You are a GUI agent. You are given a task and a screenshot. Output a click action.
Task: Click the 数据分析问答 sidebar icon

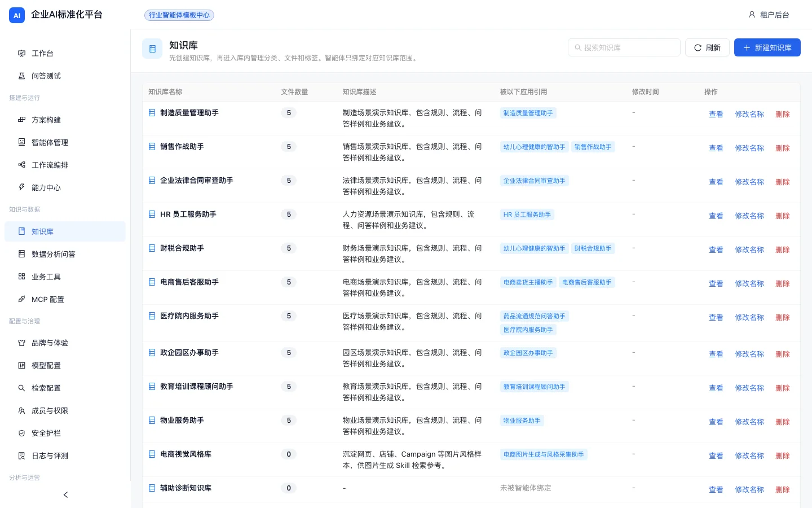pyautogui.click(x=21, y=254)
